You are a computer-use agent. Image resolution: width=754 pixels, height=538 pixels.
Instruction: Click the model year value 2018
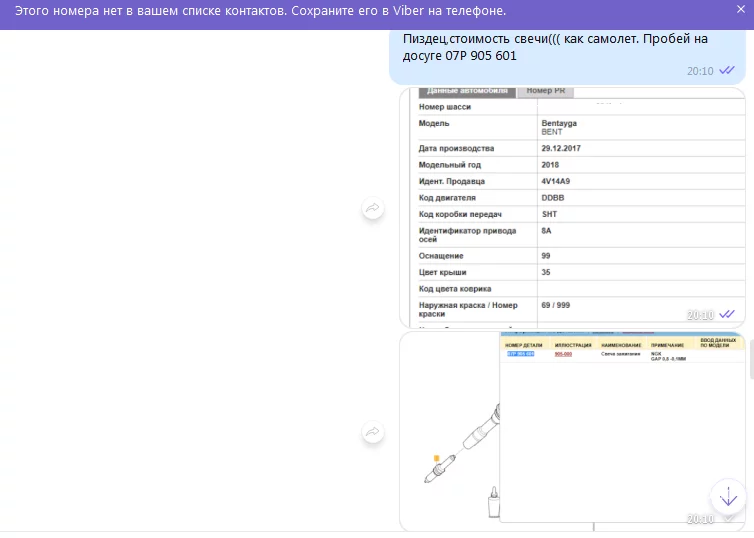(x=550, y=165)
